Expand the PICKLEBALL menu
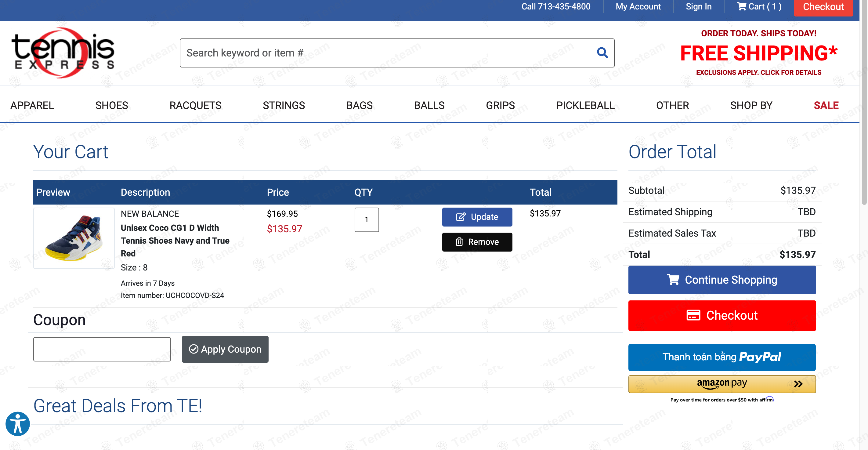Screen dimensions: 868x450 point(585,106)
